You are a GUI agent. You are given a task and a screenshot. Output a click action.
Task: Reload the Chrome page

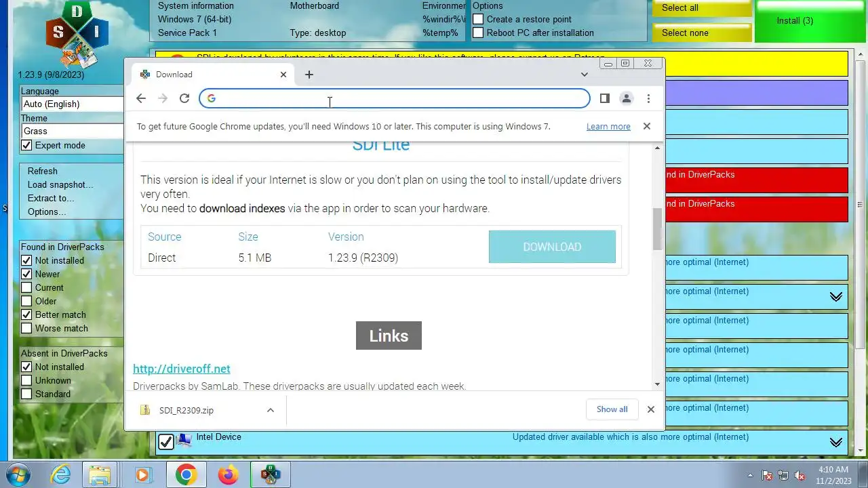(x=184, y=98)
